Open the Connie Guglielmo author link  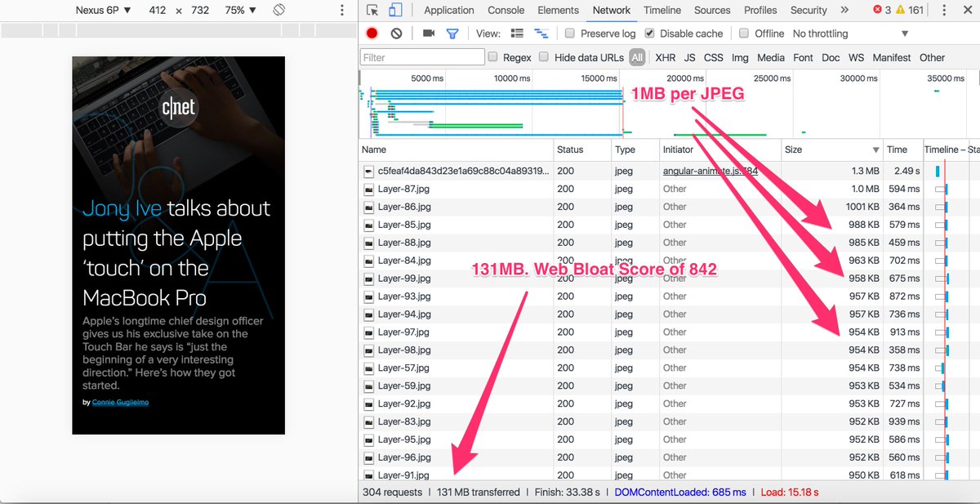click(122, 403)
